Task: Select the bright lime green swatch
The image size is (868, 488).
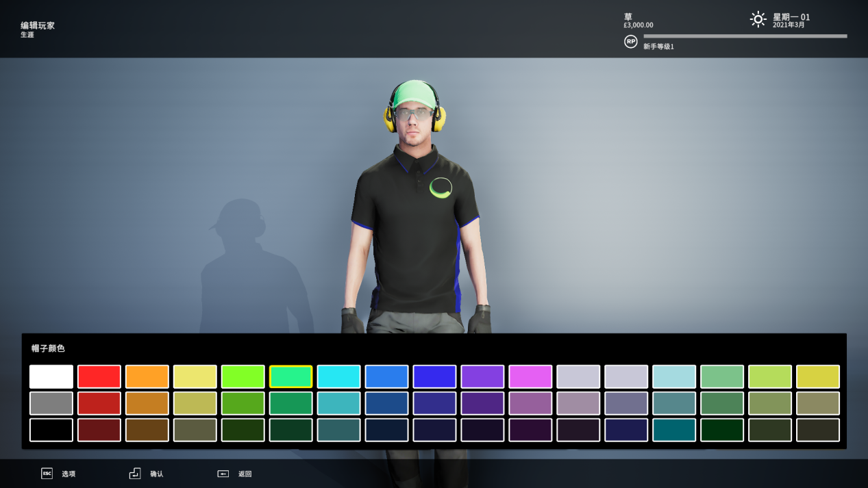Action: coord(243,376)
